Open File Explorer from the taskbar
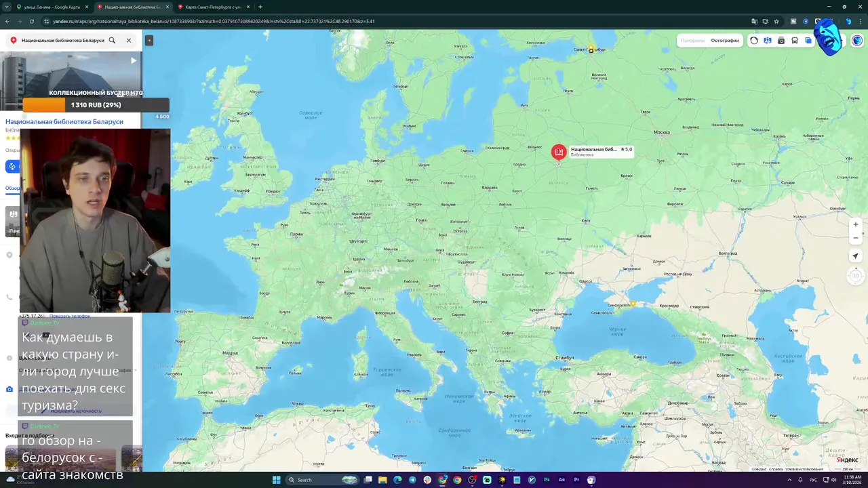The image size is (868, 488). coord(382,480)
